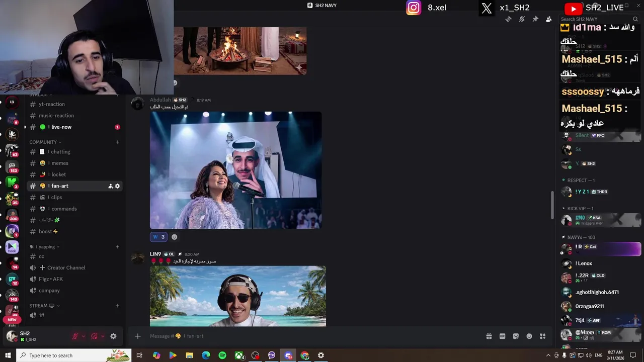This screenshot has width=644, height=362.
Task: Expand microphone input options arrow
Action: [x=83, y=336]
